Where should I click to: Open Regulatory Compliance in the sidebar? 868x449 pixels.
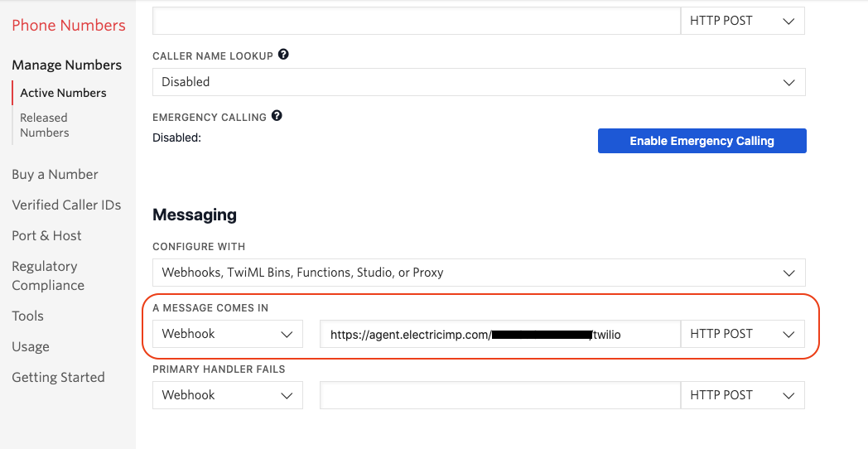pos(48,276)
